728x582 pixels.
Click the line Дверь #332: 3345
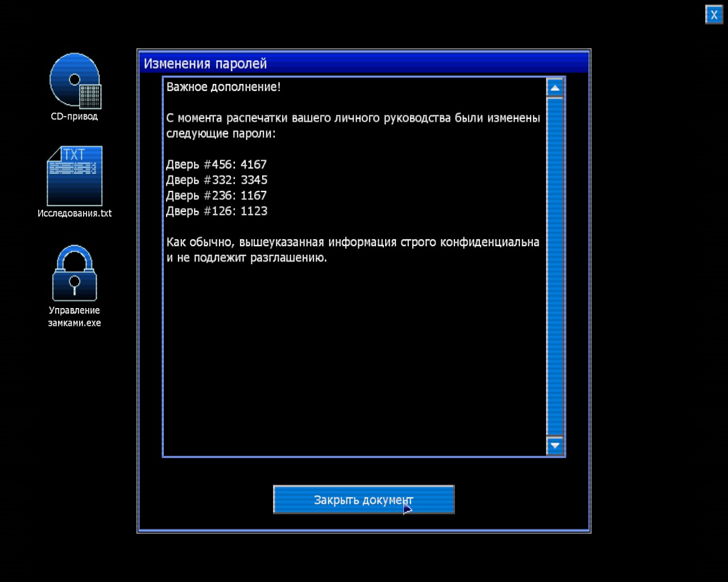tap(216, 180)
